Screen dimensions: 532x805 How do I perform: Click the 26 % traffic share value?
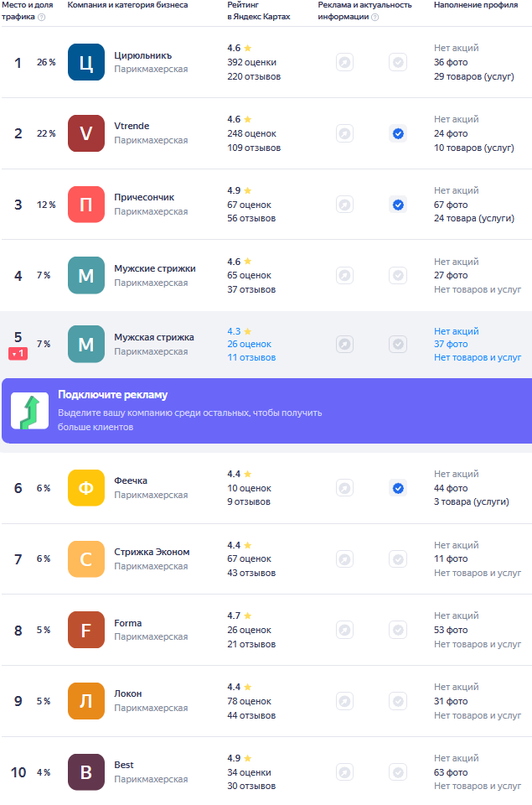[x=46, y=62]
